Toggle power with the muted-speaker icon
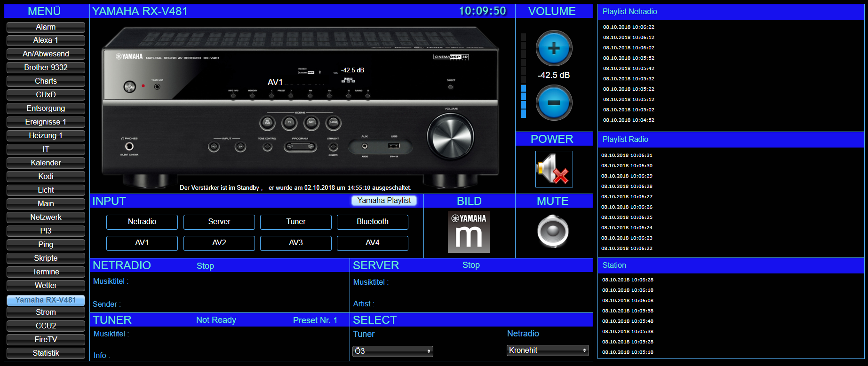 554,169
